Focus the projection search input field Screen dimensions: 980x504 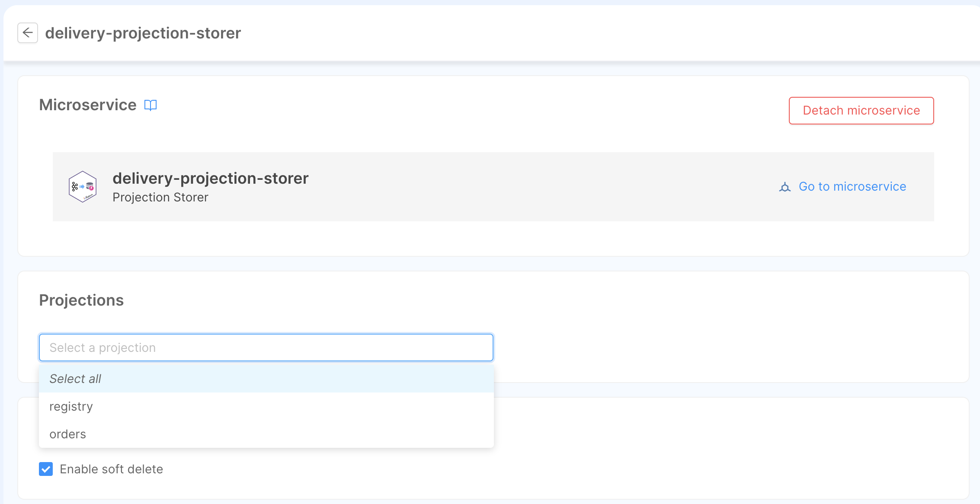click(266, 347)
